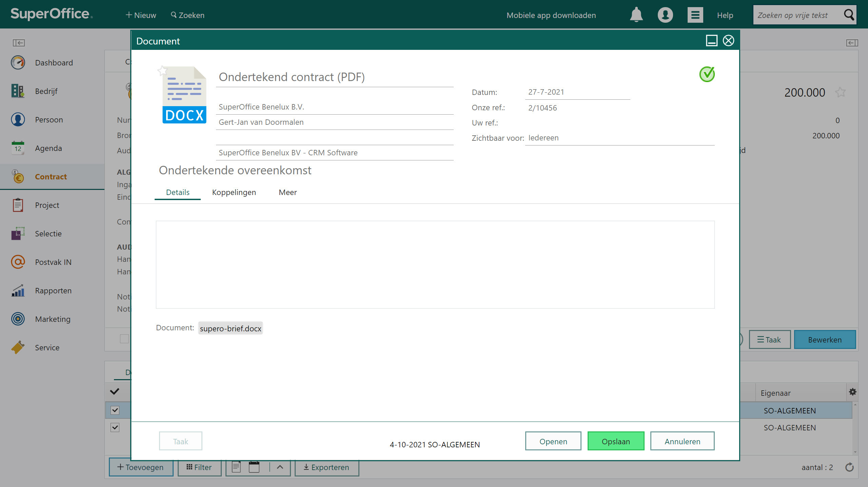The width and height of the screenshot is (868, 487).
Task: Open the hamburger menu icon in header
Action: click(695, 15)
